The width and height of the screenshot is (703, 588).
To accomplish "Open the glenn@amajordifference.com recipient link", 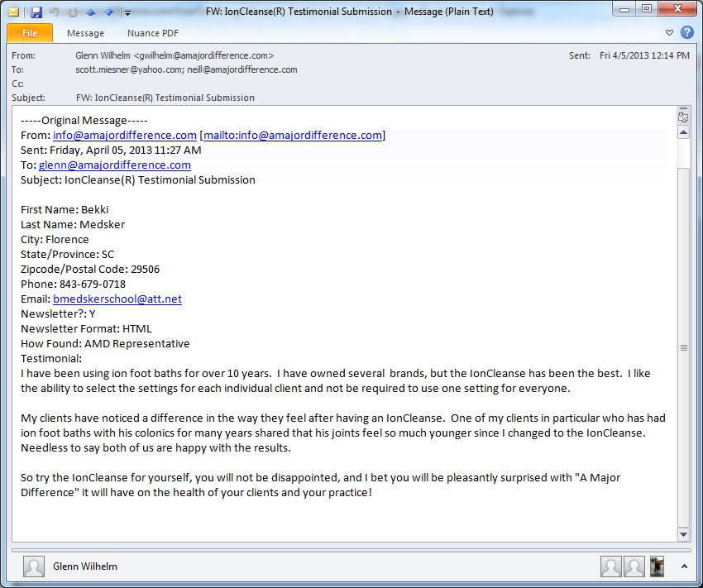I will click(x=115, y=165).
